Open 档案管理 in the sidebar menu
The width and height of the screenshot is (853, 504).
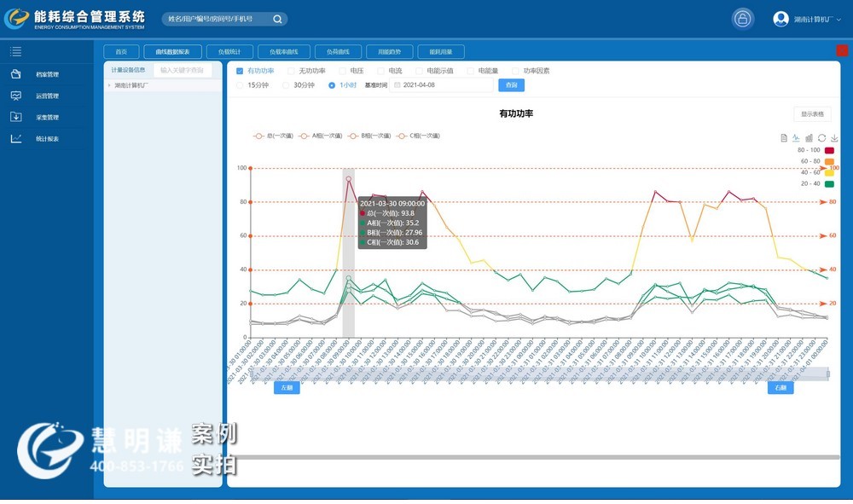pyautogui.click(x=47, y=75)
